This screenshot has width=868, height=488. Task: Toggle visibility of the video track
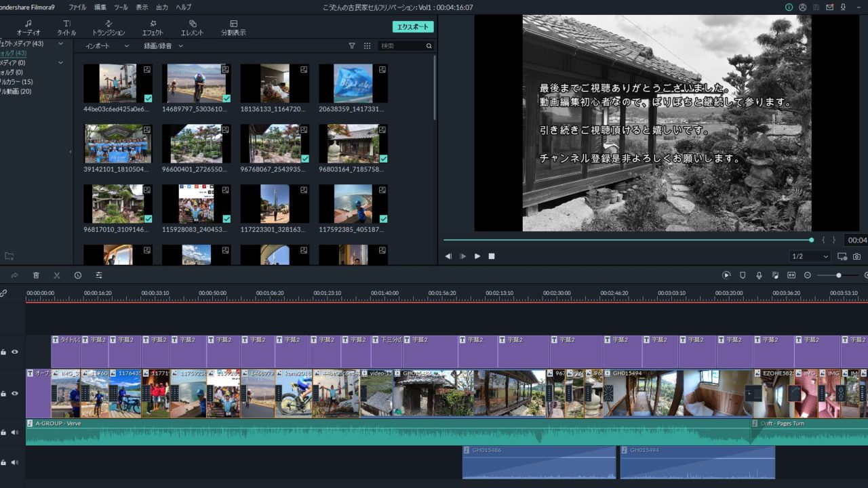[x=14, y=393]
